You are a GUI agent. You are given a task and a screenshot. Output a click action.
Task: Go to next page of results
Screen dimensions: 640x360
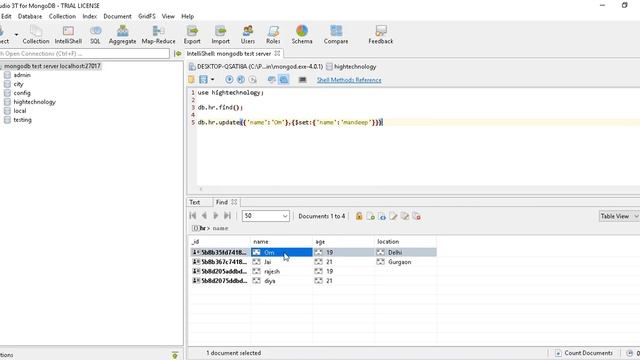pos(216,216)
